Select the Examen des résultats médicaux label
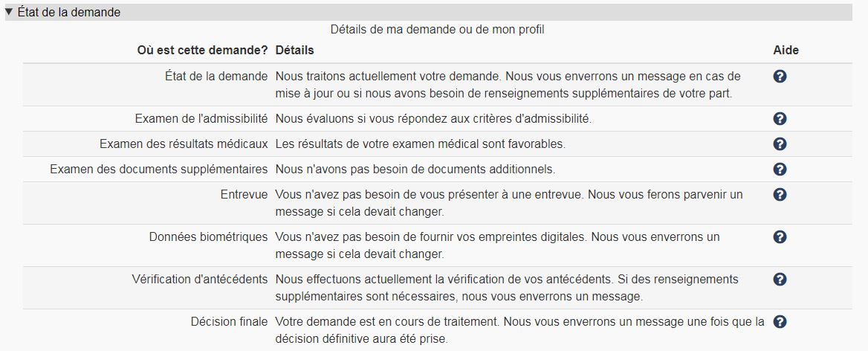The width and height of the screenshot is (868, 351). click(184, 144)
